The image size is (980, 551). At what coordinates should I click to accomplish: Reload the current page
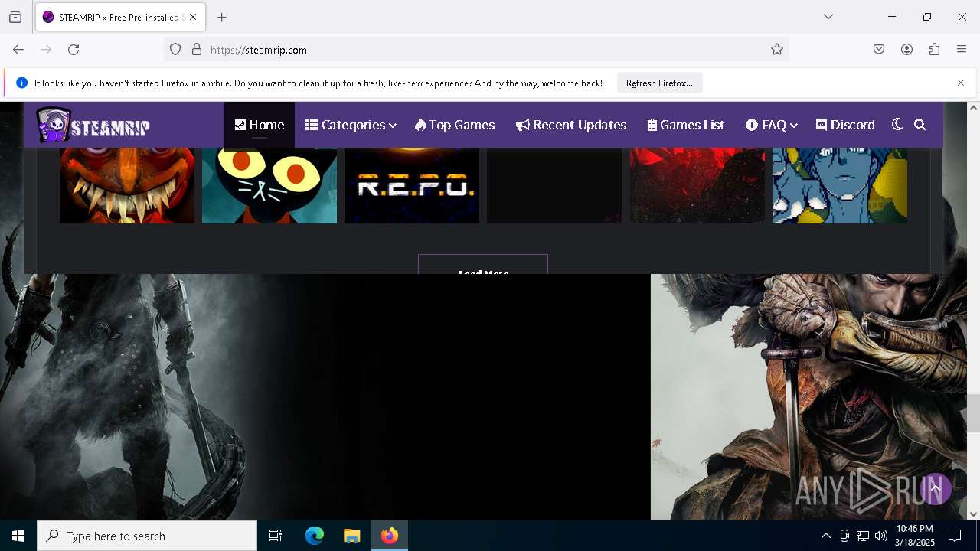(x=73, y=50)
